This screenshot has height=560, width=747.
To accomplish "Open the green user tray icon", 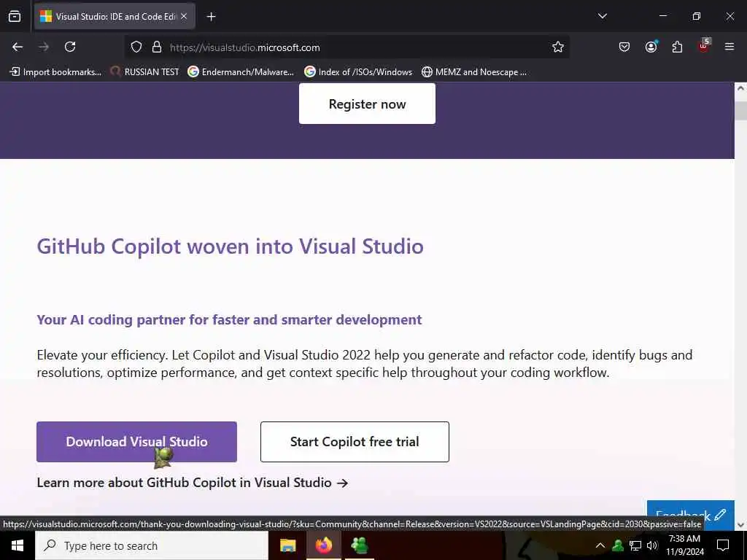I will click(618, 545).
